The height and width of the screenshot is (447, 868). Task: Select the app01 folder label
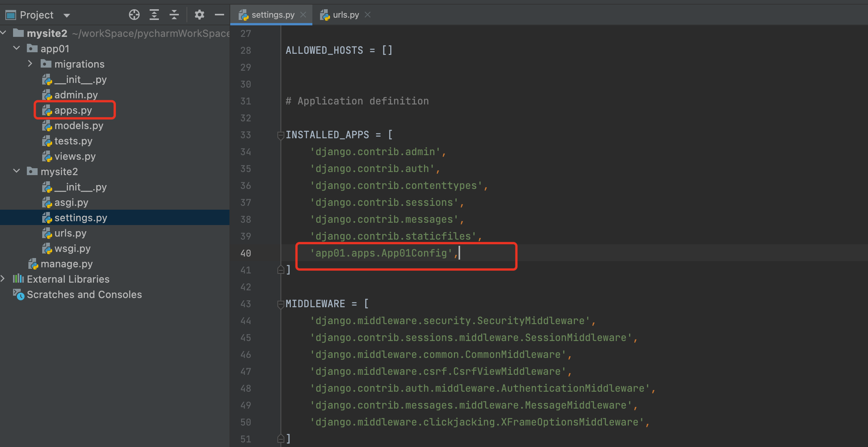pyautogui.click(x=55, y=49)
